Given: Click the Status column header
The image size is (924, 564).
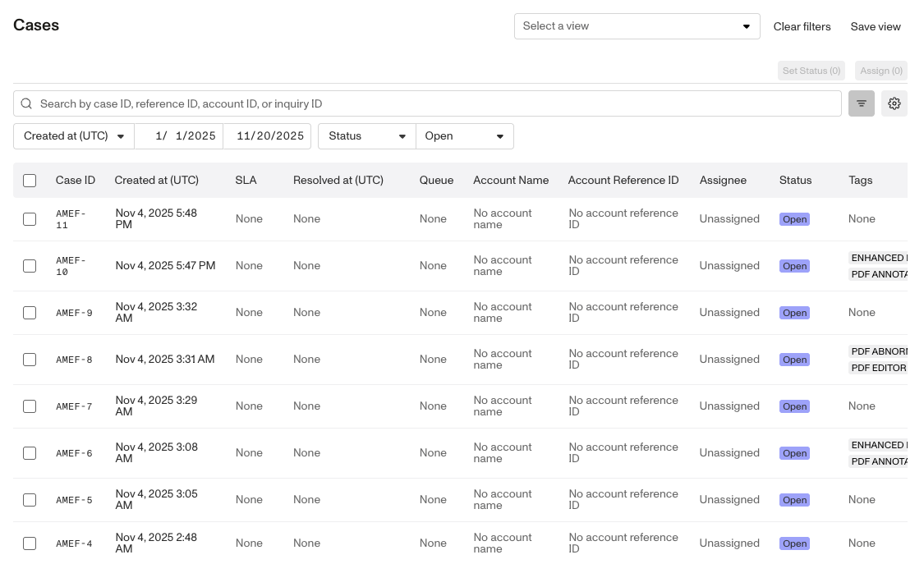Looking at the screenshot, I should 796,180.
